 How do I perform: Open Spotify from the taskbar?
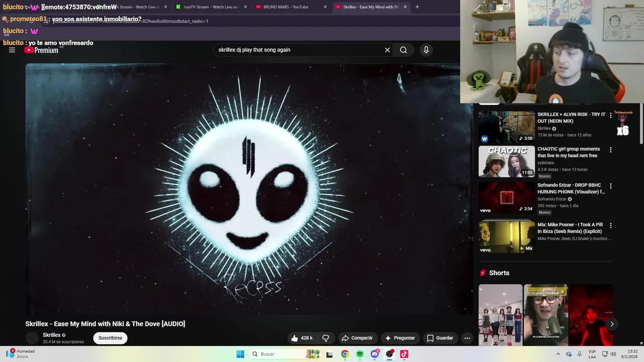[x=360, y=354]
